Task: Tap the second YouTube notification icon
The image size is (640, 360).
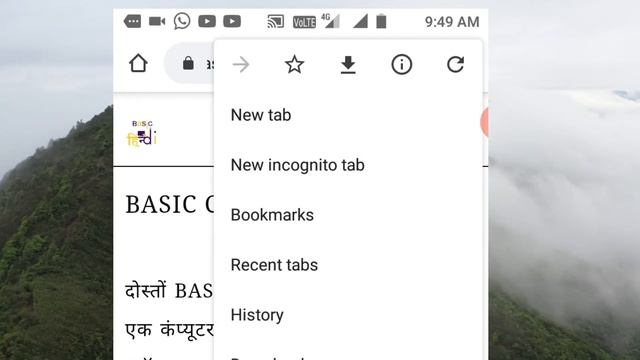Action: [232, 21]
